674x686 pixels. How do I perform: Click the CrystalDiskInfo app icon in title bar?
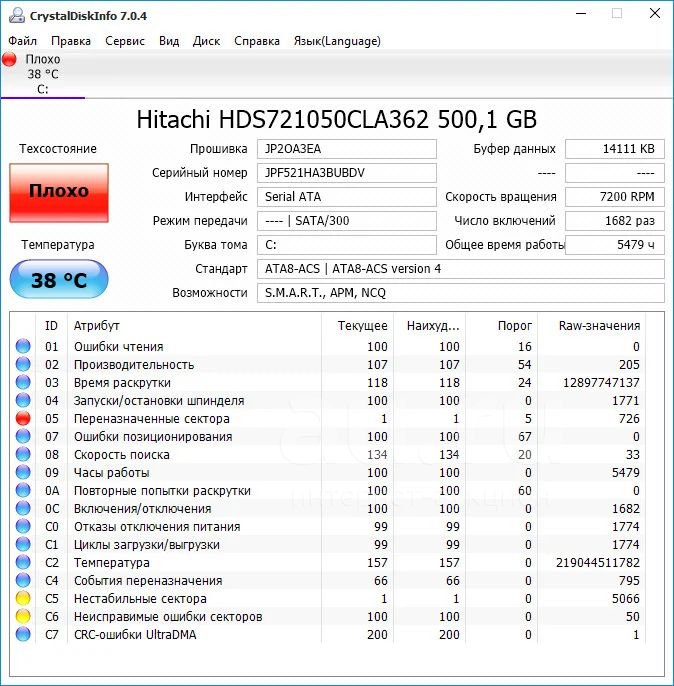click(x=17, y=15)
